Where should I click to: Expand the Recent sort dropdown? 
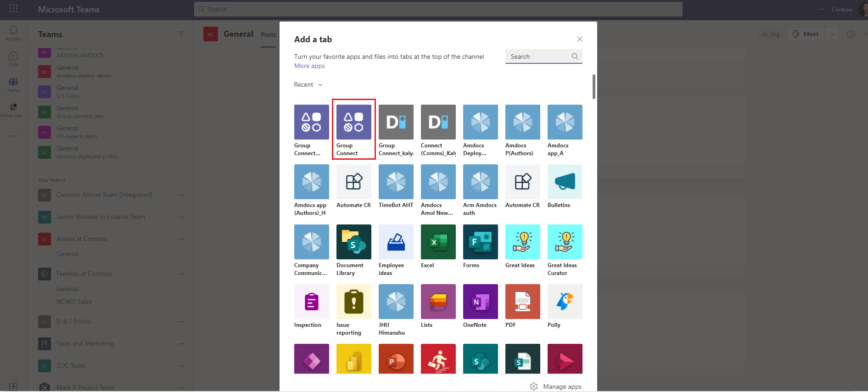click(x=308, y=84)
